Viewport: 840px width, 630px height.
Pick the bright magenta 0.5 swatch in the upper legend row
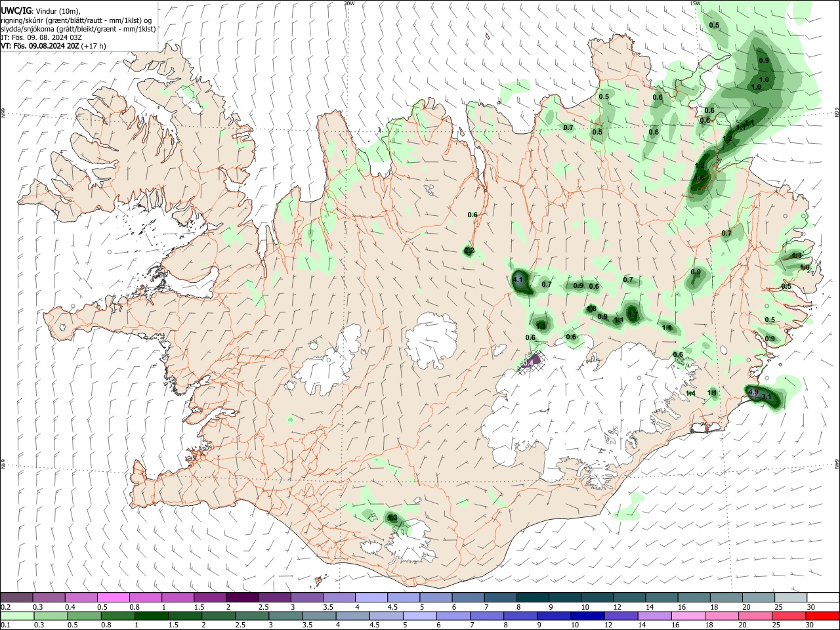113,597
